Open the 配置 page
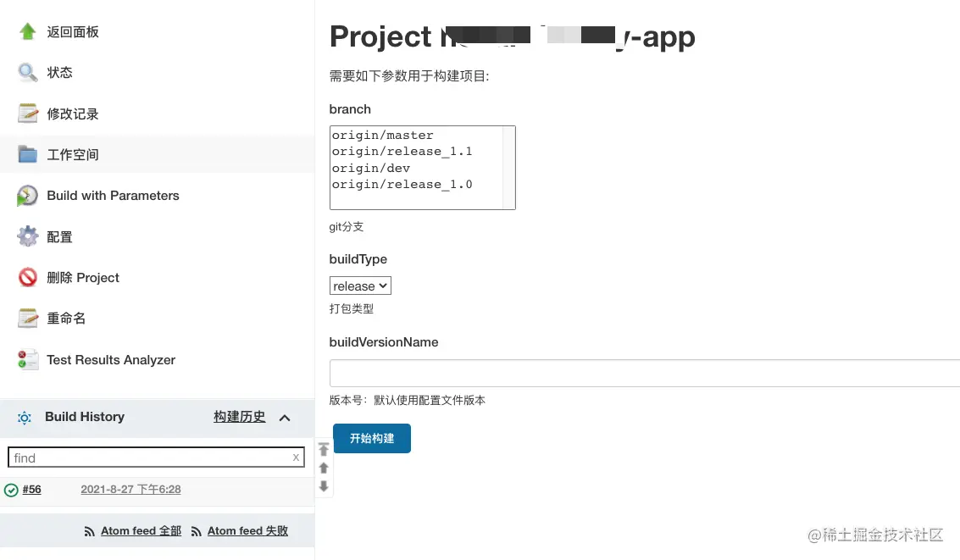Screen dimensions: 960x560 (59, 237)
